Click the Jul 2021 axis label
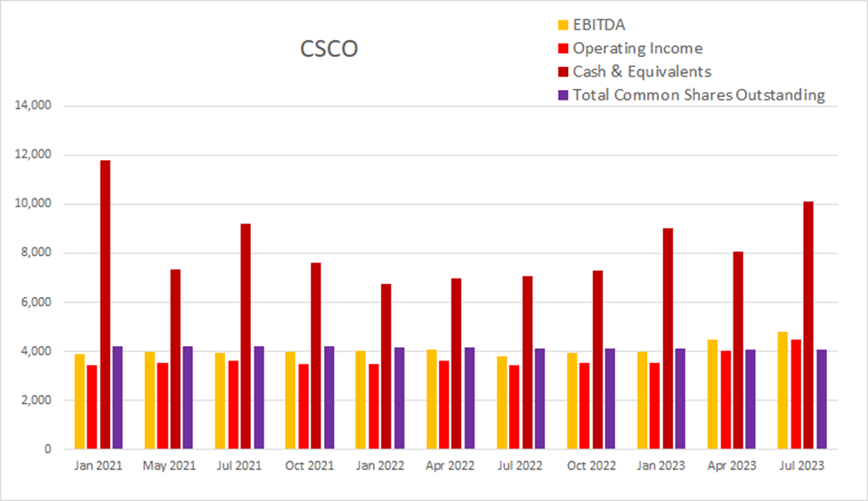Image resolution: width=868 pixels, height=501 pixels. pos(239,465)
